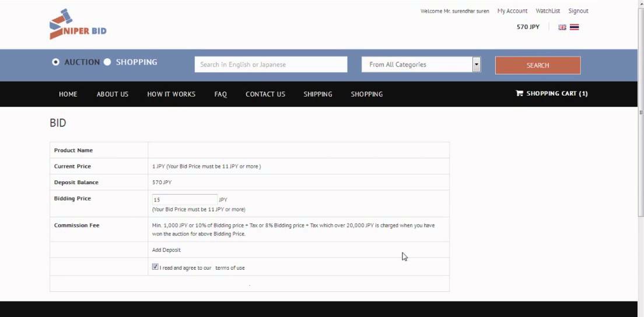Open the WatchList link
Screen dimensions: 644x317
(x=548, y=11)
